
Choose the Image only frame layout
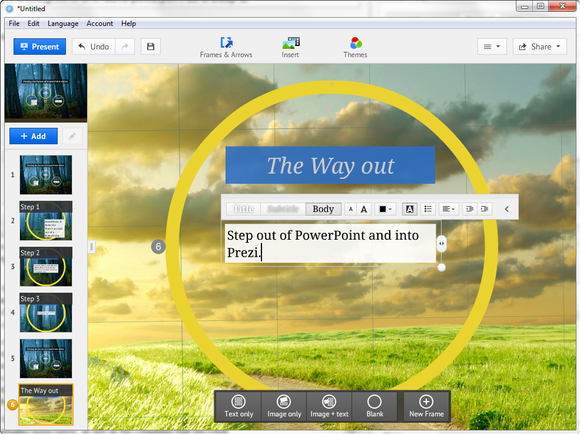click(x=284, y=406)
